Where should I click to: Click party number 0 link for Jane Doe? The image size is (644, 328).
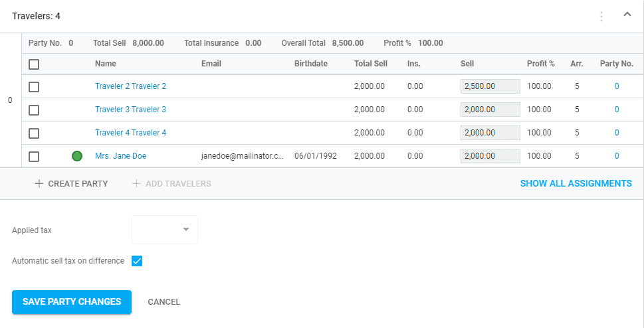pos(617,156)
